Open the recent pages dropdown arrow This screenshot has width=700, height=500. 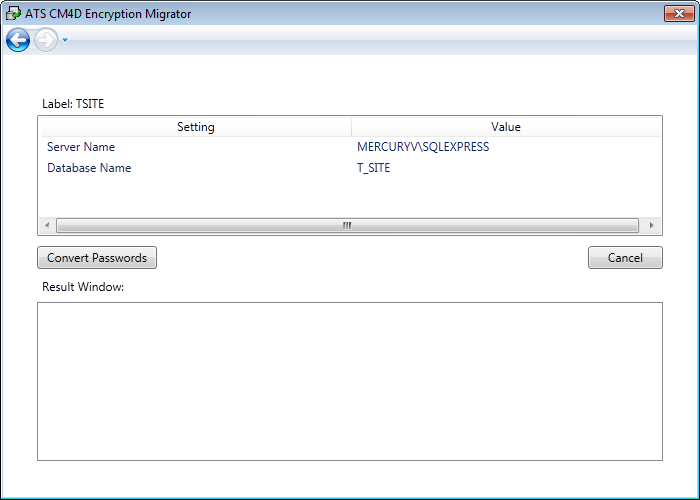(65, 41)
